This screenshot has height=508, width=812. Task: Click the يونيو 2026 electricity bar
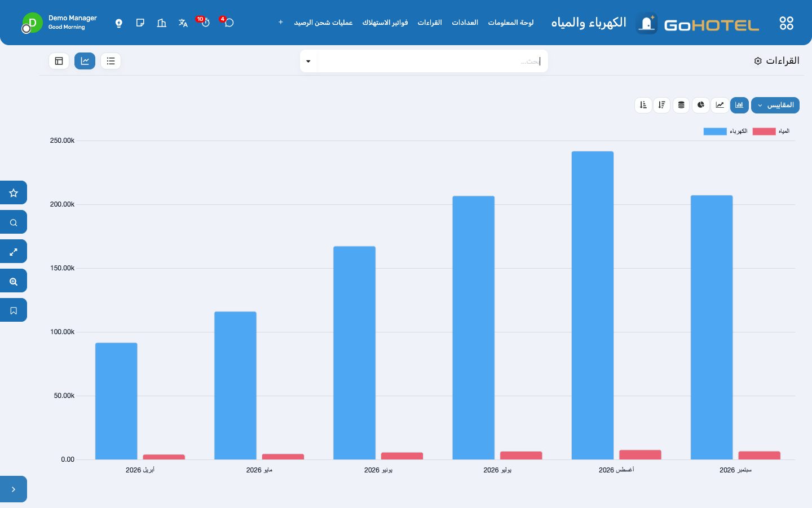point(354,353)
